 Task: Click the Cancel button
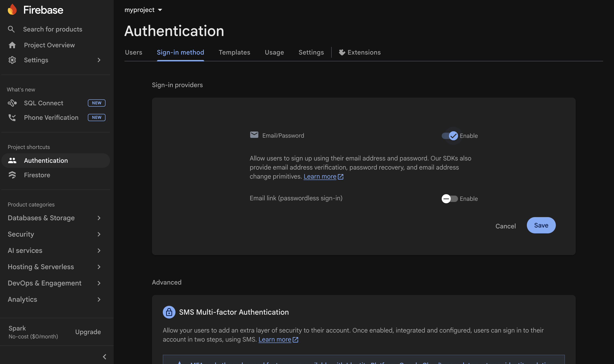coord(505,226)
